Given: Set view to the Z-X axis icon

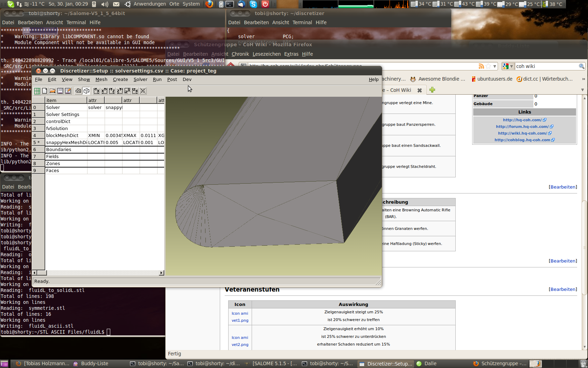Looking at the screenshot, I should tap(127, 91).
